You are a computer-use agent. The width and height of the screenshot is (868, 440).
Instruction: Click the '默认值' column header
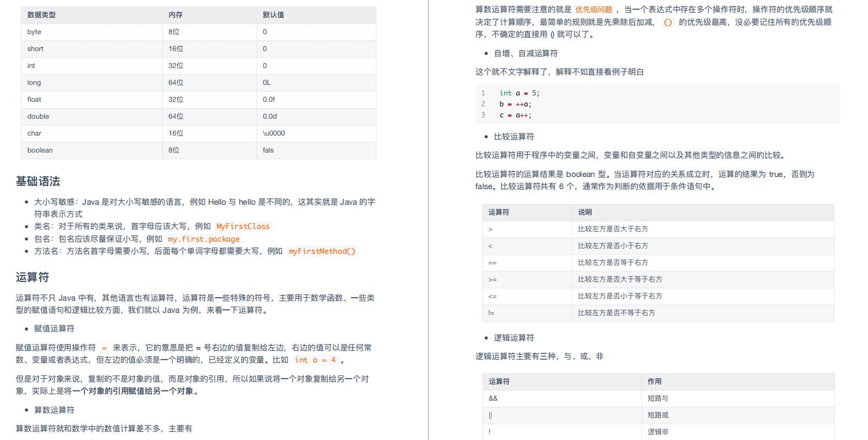pos(316,15)
